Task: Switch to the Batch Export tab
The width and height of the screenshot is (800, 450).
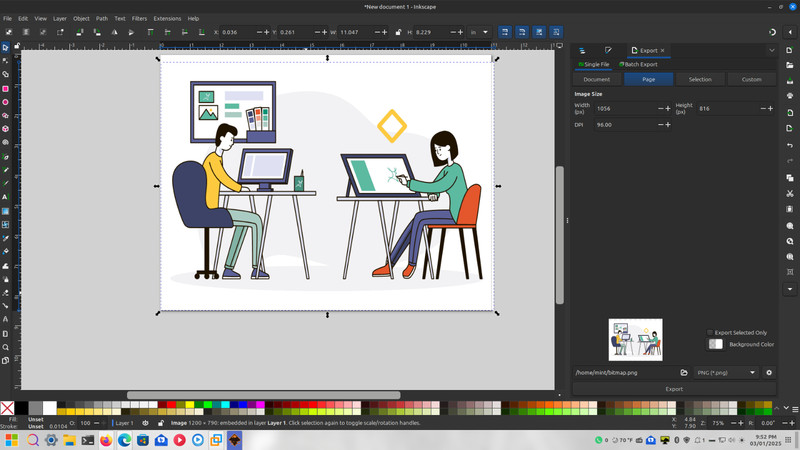Action: [638, 64]
